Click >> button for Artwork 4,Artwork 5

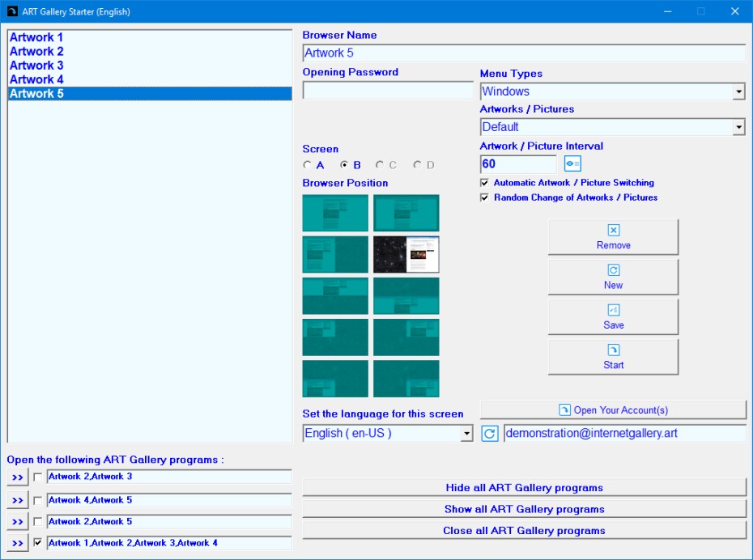(x=18, y=500)
